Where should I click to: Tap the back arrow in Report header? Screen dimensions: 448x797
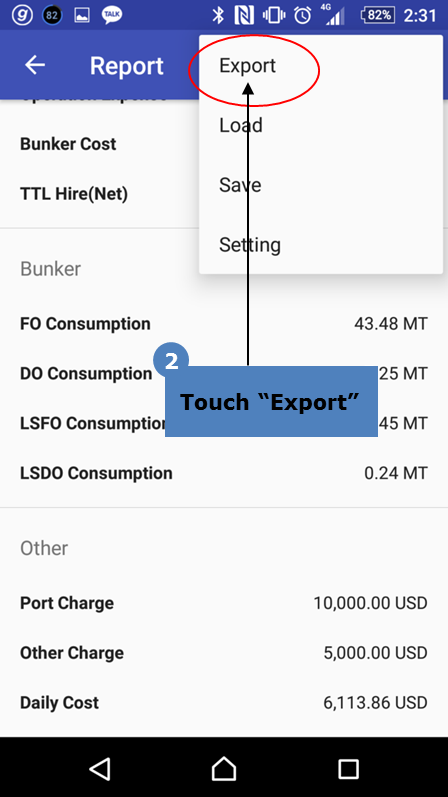coord(35,65)
